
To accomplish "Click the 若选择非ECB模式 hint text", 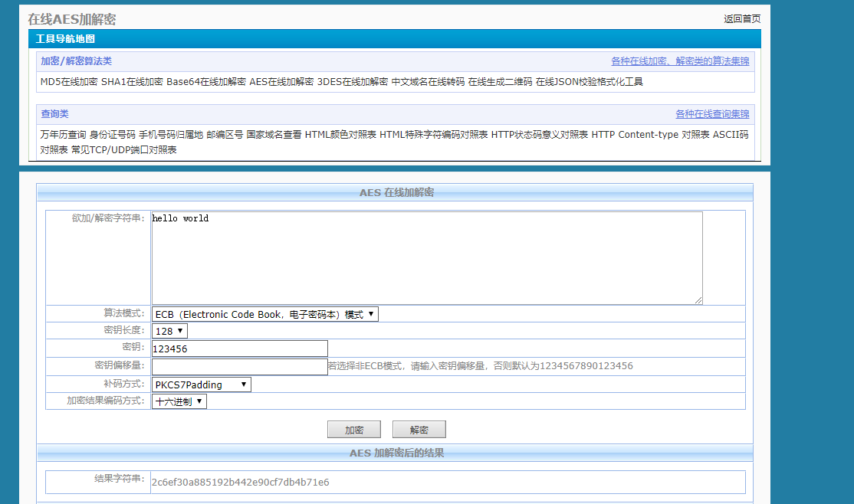I will coord(481,366).
